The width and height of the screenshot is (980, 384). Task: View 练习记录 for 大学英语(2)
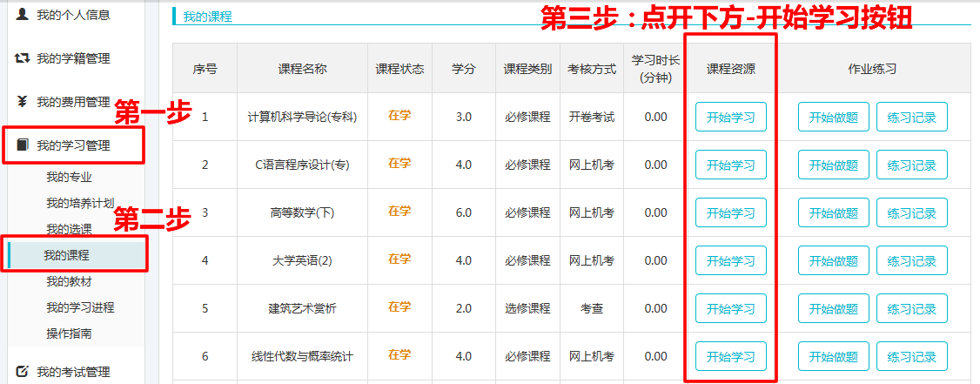click(911, 260)
